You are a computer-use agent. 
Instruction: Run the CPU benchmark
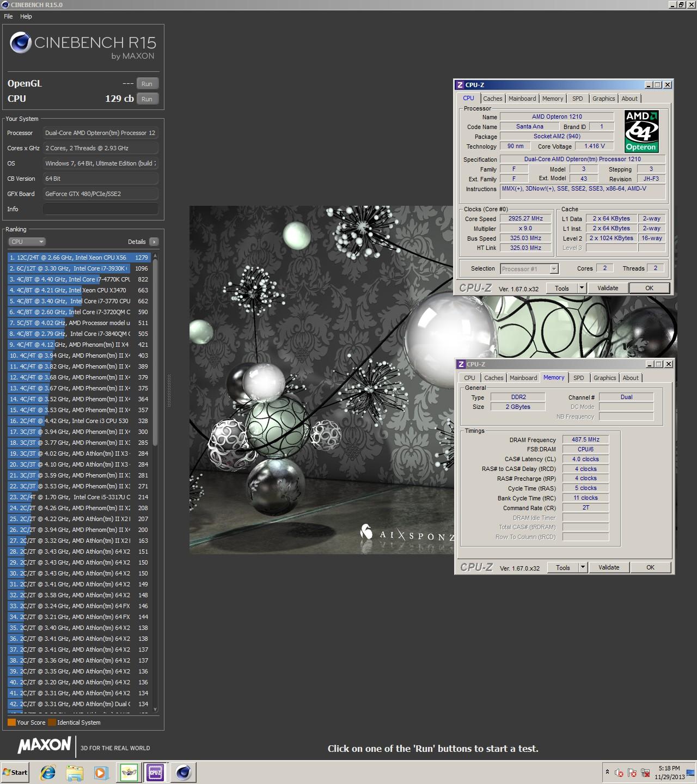pyautogui.click(x=147, y=99)
